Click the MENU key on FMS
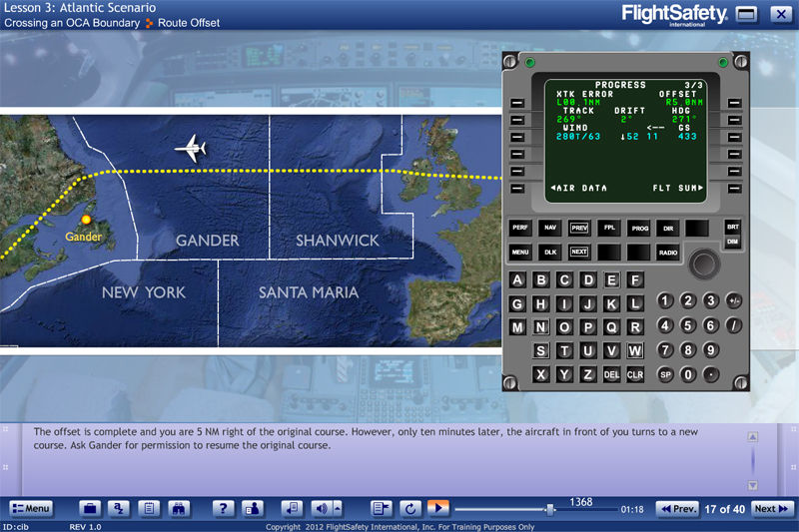Screen dimensions: 799x532 click(x=520, y=252)
